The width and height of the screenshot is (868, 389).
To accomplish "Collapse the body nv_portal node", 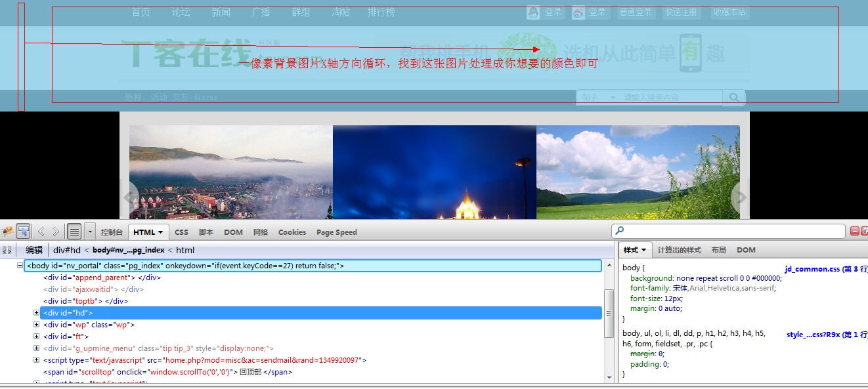I will (20, 266).
